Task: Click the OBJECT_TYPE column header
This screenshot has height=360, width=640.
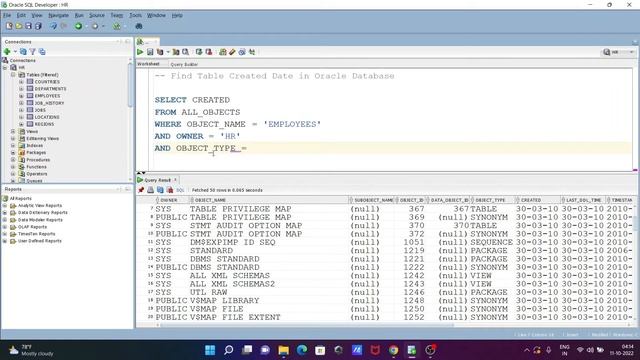Action: 492,200
